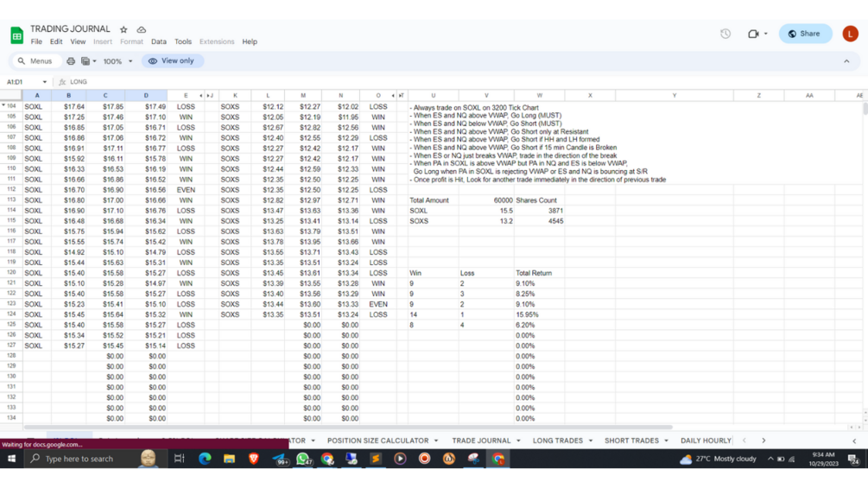Expand hidden columns after column O
868x488 pixels.
393,96
